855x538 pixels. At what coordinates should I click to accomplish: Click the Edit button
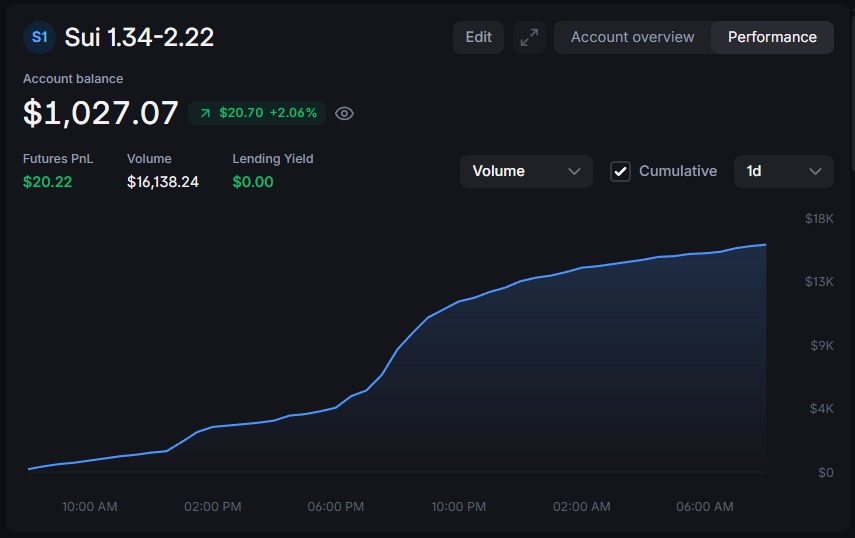coord(478,37)
